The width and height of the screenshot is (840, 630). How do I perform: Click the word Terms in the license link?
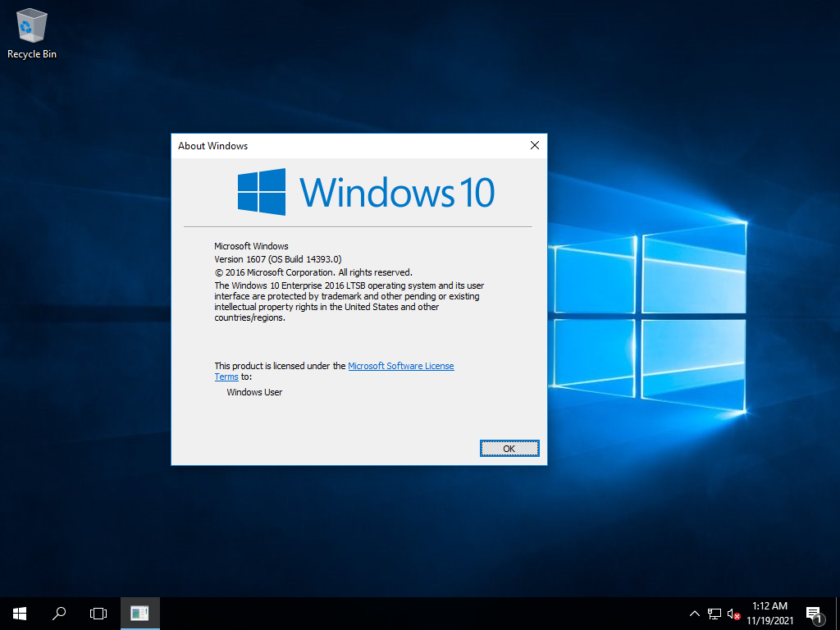226,377
